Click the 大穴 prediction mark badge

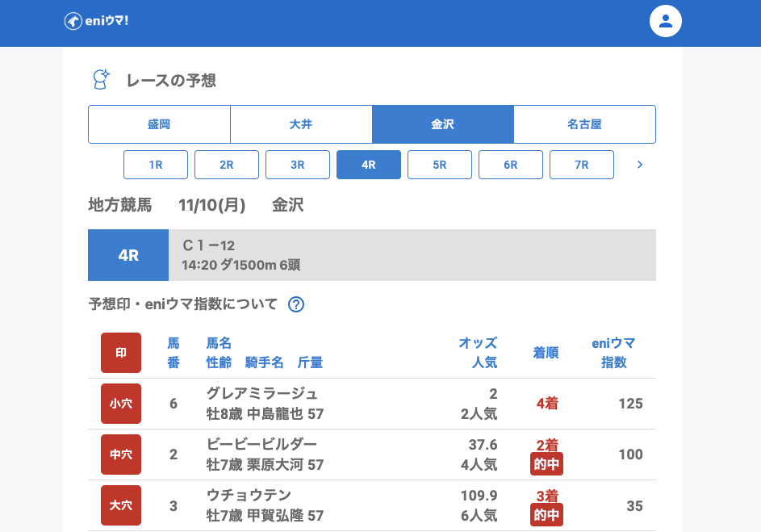coord(121,505)
